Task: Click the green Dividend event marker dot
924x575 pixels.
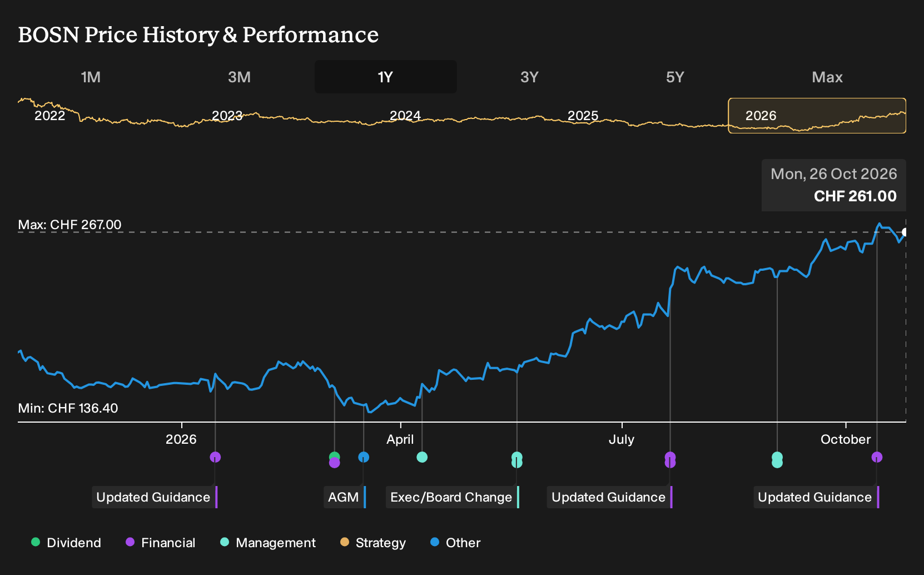Action: click(x=334, y=457)
